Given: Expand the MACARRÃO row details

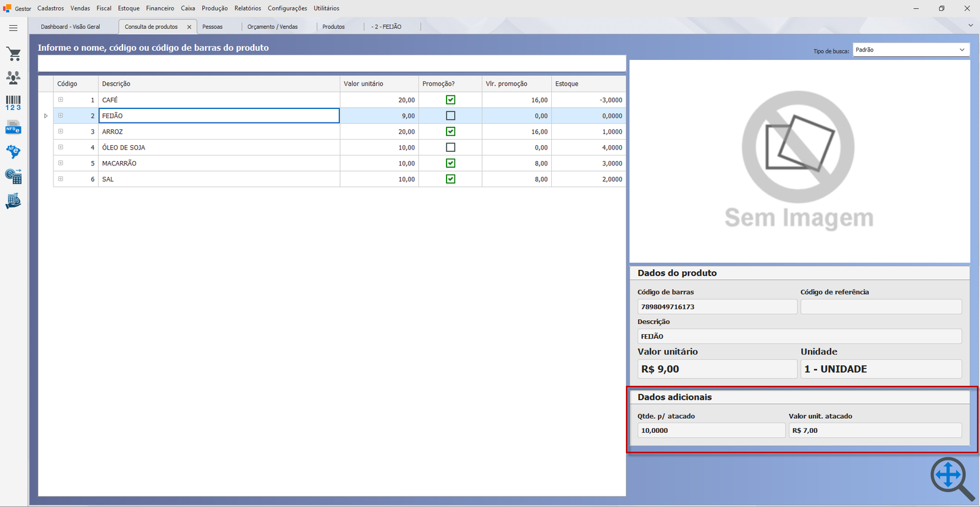Looking at the screenshot, I should [x=61, y=163].
